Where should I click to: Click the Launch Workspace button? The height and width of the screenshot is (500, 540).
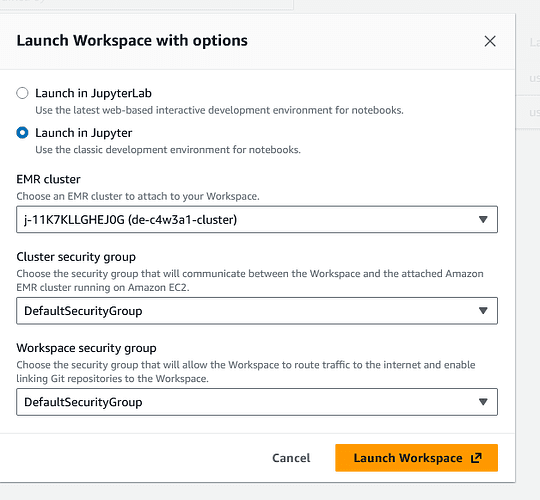416,458
